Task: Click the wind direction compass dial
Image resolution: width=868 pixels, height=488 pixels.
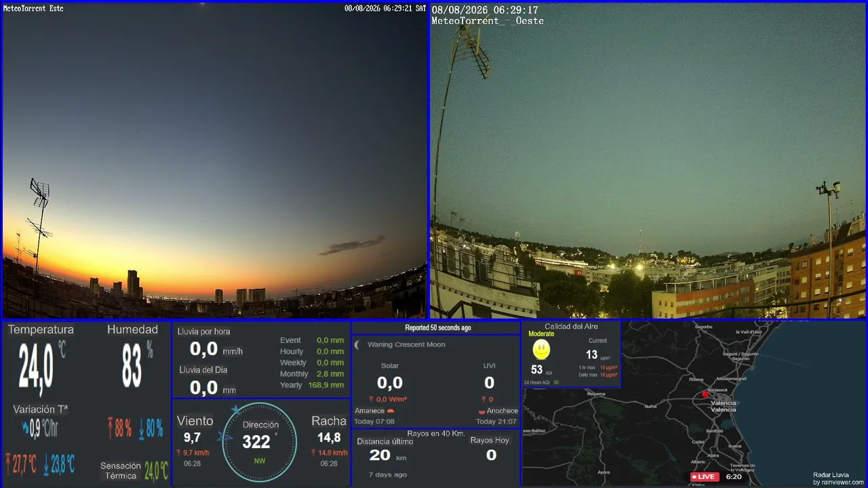Action: point(260,442)
